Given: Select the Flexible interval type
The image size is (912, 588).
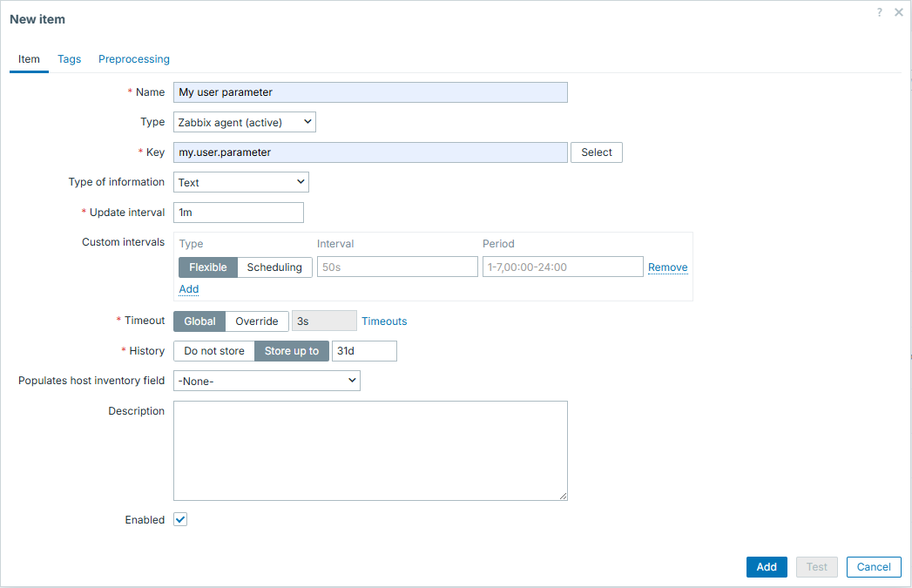Looking at the screenshot, I should pyautogui.click(x=208, y=267).
